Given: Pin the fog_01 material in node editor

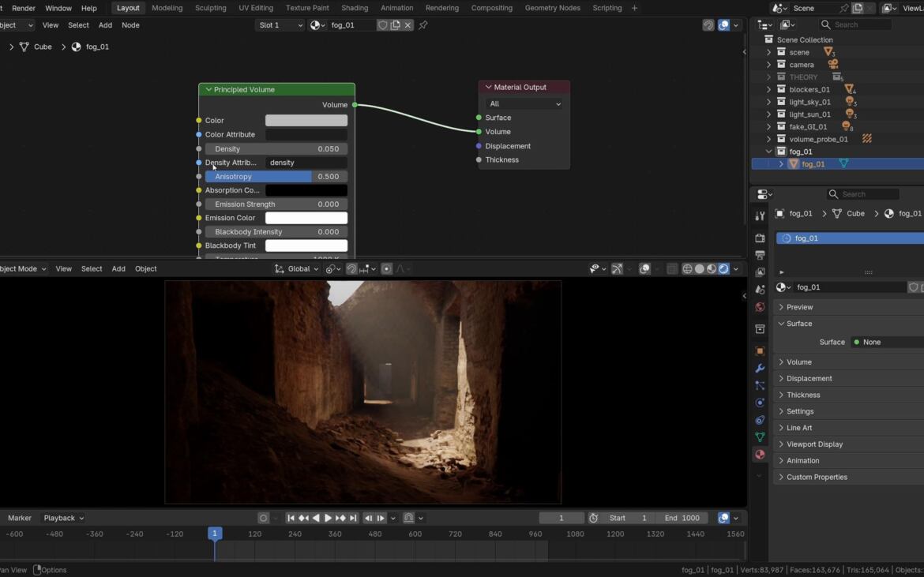Looking at the screenshot, I should point(423,25).
